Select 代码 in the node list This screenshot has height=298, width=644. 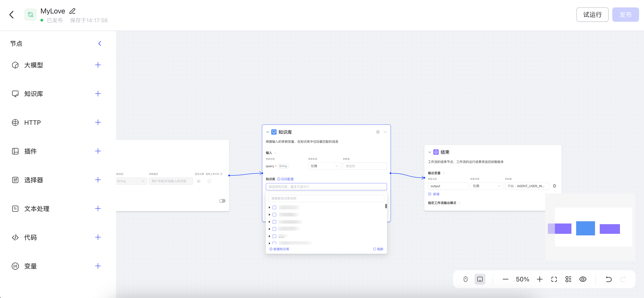coord(31,237)
